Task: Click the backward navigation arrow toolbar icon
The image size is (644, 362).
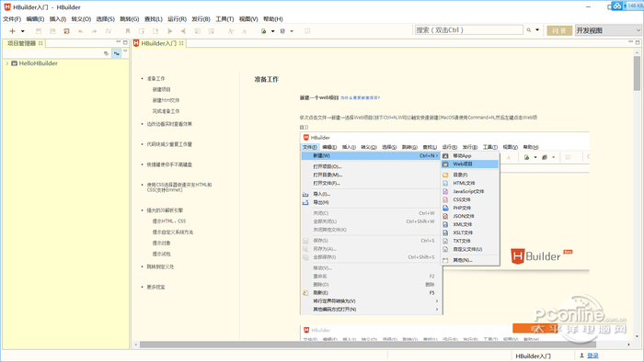Action: (x=183, y=31)
